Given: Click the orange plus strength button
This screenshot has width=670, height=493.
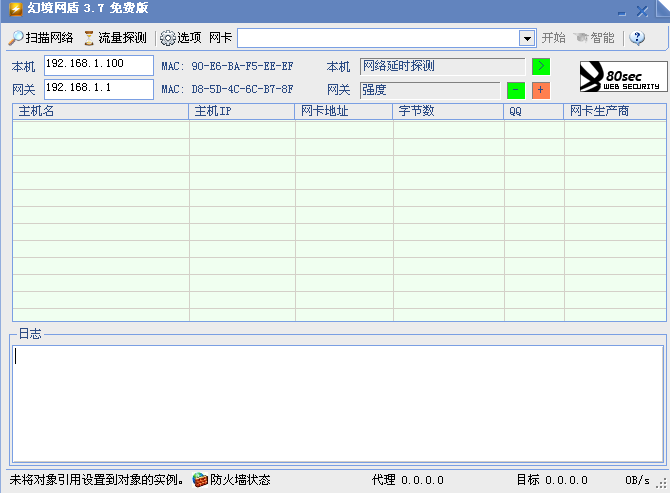Looking at the screenshot, I should [x=541, y=90].
